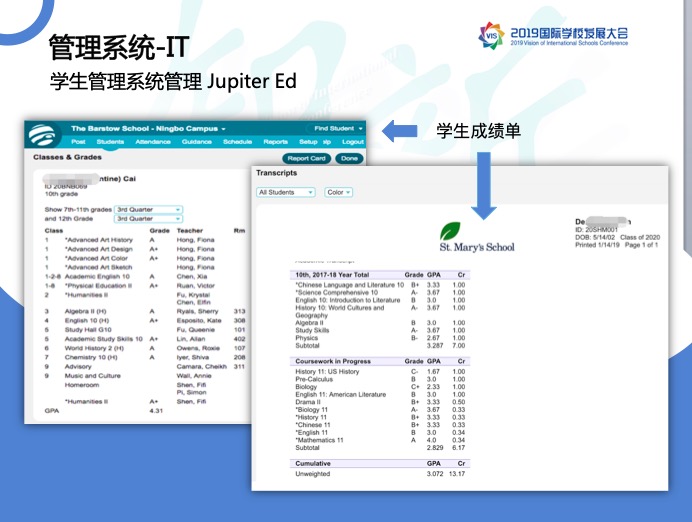
Task: Click the 10th, 2017-18 Year Total header
Action: [x=332, y=274]
